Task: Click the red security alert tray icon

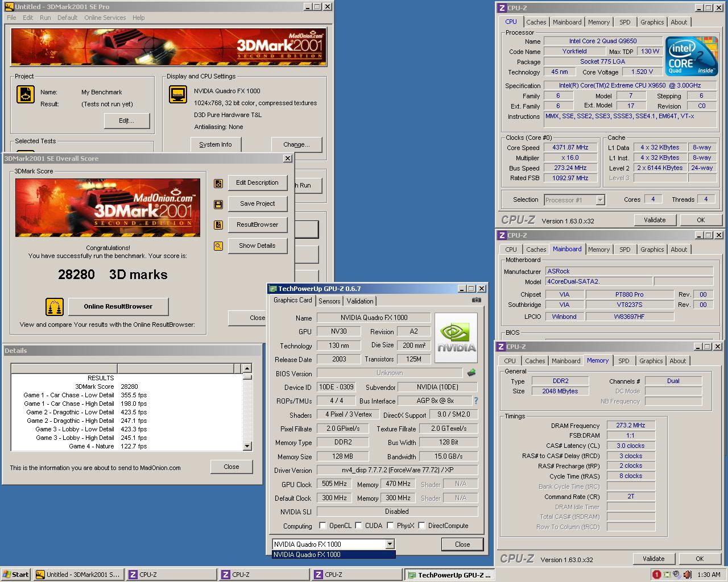Action: point(657,575)
